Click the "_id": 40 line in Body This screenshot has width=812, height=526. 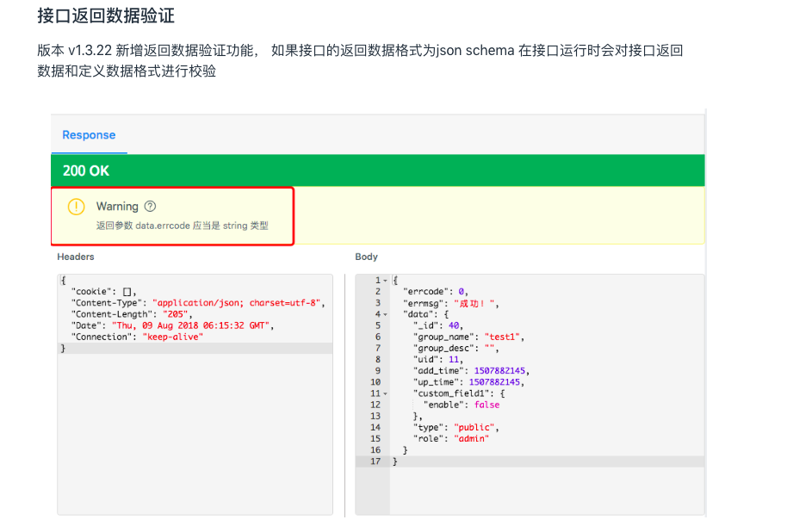438,325
